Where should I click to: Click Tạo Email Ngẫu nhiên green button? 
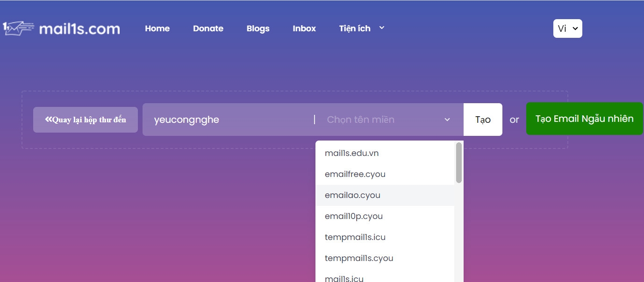click(x=585, y=118)
